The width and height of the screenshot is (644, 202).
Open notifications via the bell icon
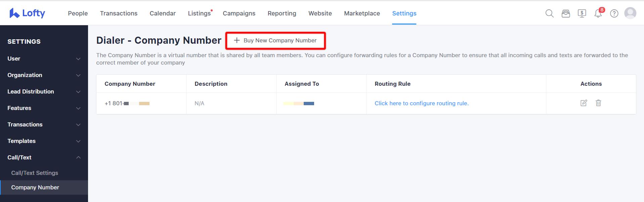[x=598, y=14]
